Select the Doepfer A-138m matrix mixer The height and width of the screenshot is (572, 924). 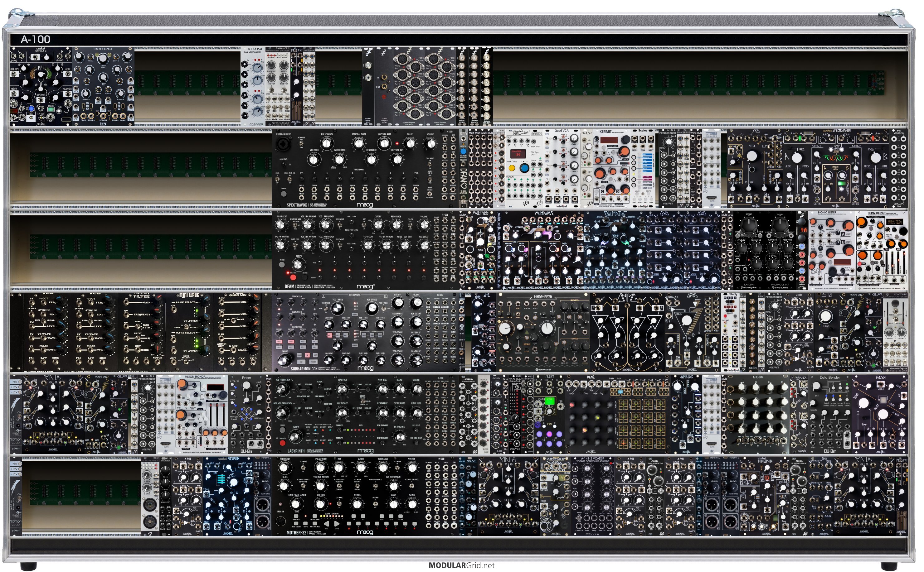(758, 414)
